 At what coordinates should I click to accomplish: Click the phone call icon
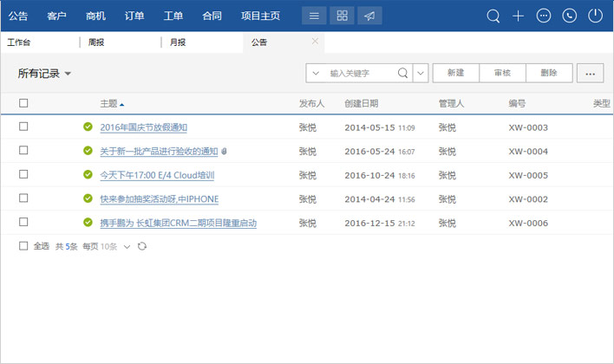(569, 16)
